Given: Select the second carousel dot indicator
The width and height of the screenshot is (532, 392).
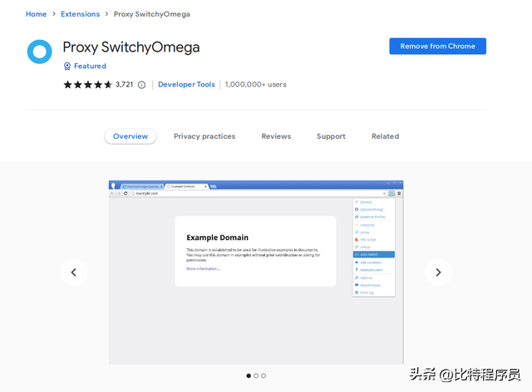Looking at the screenshot, I should tap(256, 375).
